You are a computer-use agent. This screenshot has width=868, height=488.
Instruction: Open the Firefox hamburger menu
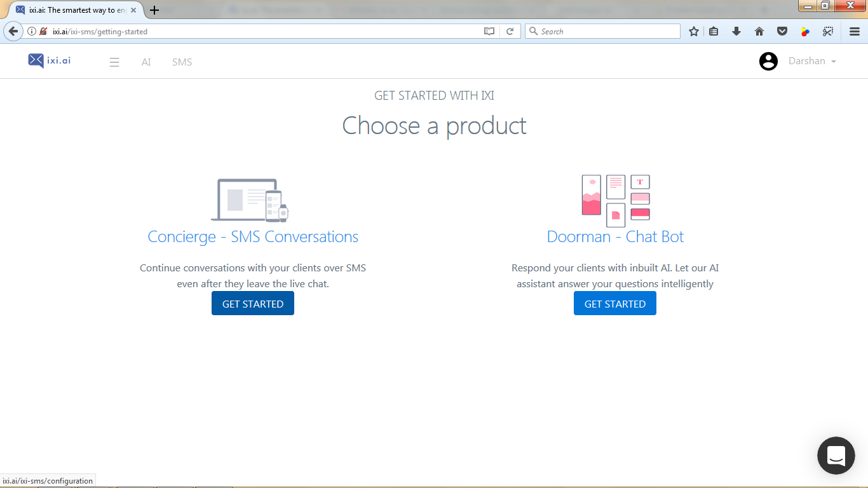855,31
